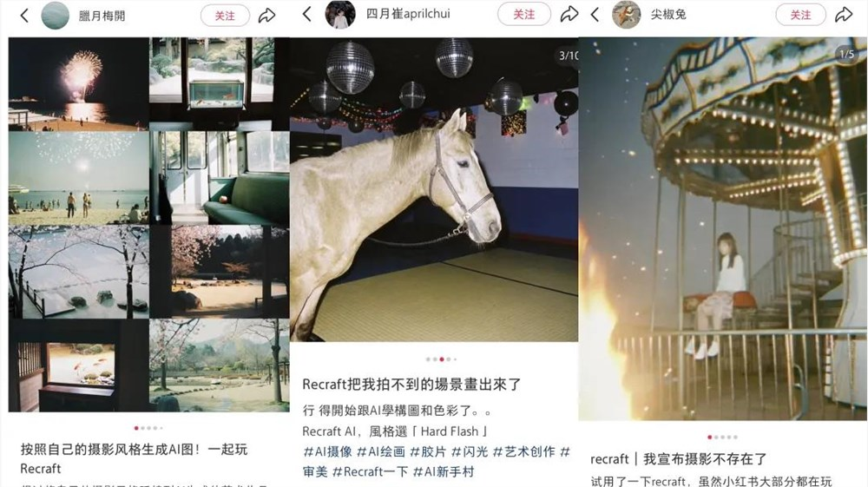
Task: Follow 四月崔aprilchui with 关注 button
Action: tap(523, 15)
